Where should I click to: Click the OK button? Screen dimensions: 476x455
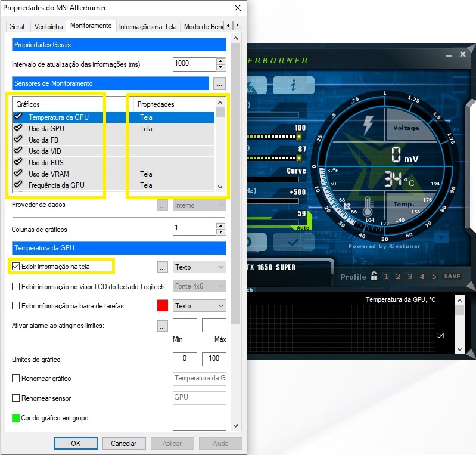click(76, 444)
